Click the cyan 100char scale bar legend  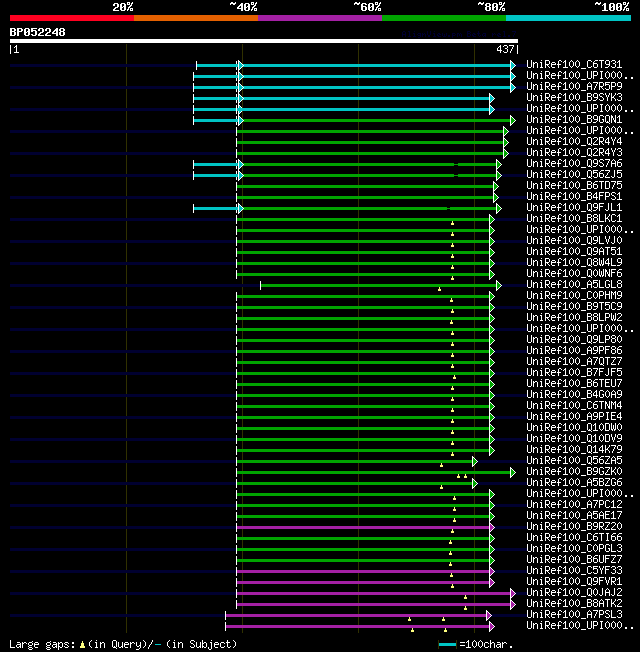(447, 645)
